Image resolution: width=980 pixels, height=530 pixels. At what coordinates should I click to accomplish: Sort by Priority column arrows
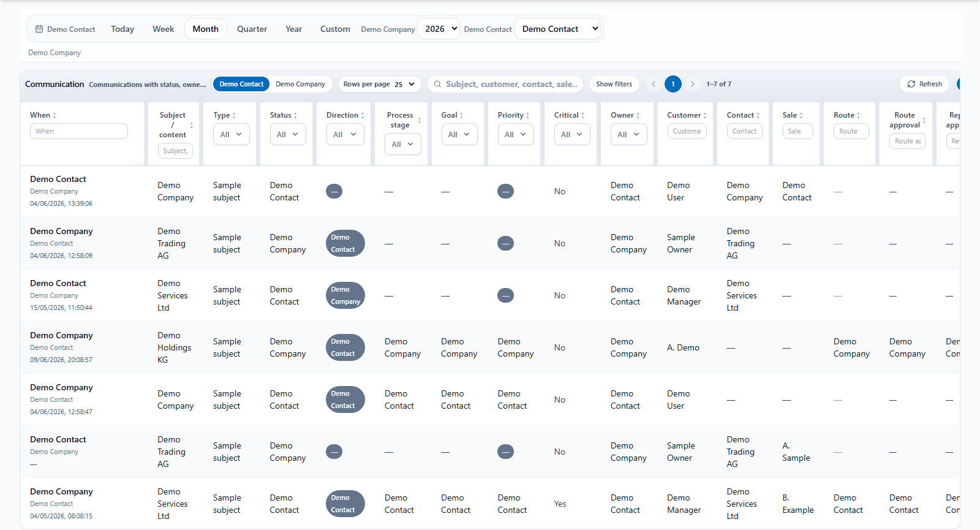pyautogui.click(x=527, y=115)
